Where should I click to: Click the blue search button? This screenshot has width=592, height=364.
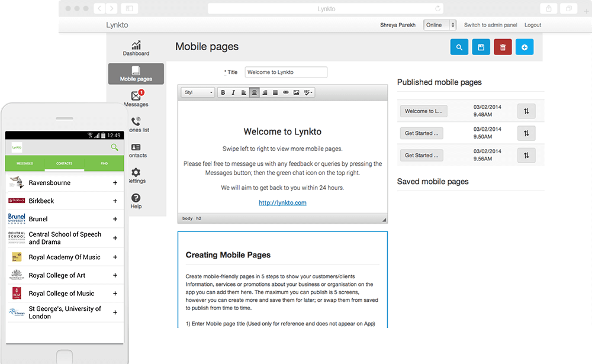tap(459, 47)
